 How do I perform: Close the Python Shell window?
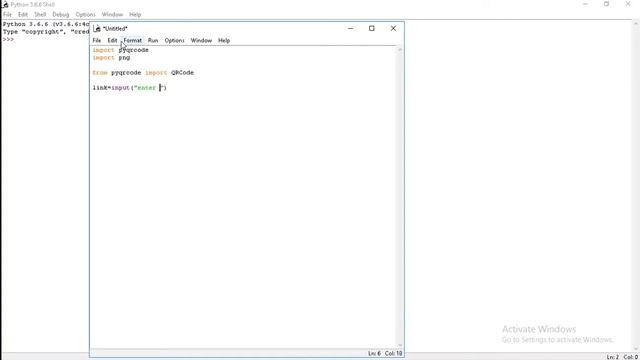628,4
